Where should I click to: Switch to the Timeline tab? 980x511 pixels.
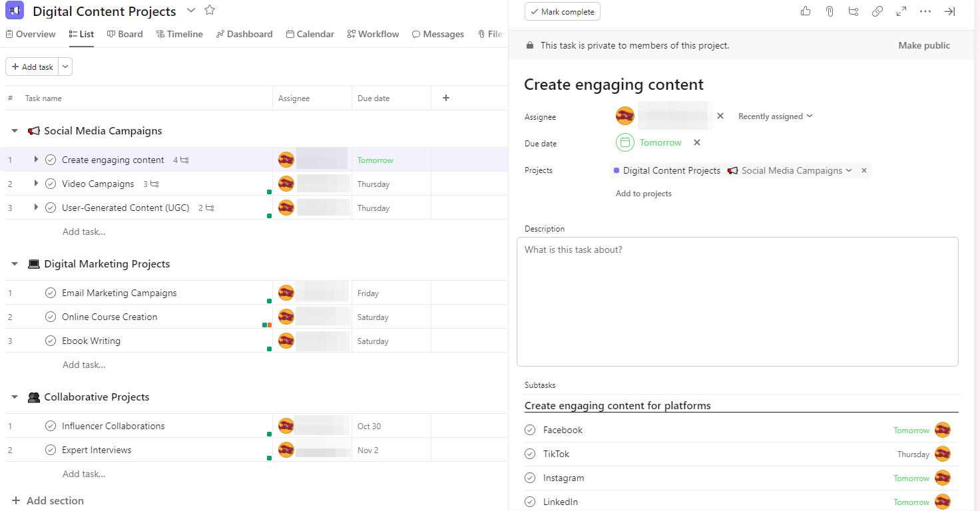[x=180, y=34]
